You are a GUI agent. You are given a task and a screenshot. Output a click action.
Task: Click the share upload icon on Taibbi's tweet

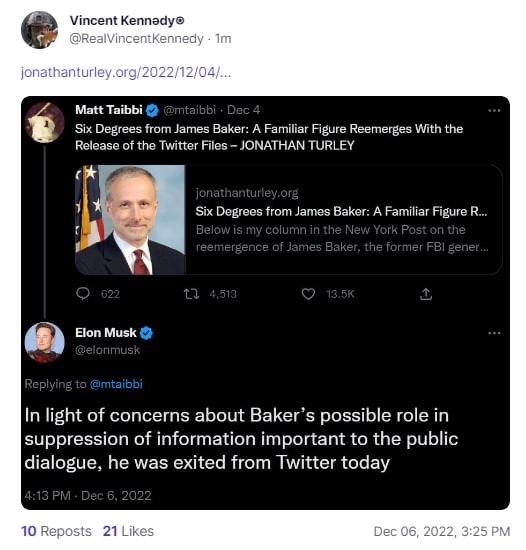coord(426,294)
